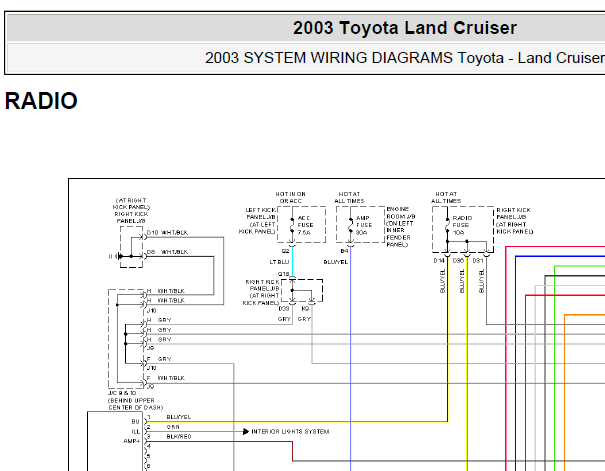Click the "Q18" connector pin label
The height and width of the screenshot is (471, 605).
click(283, 274)
